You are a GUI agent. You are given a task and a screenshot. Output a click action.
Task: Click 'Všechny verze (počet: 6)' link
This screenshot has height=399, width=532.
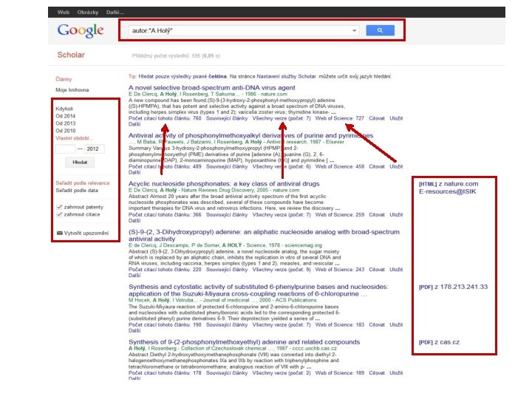(282, 166)
